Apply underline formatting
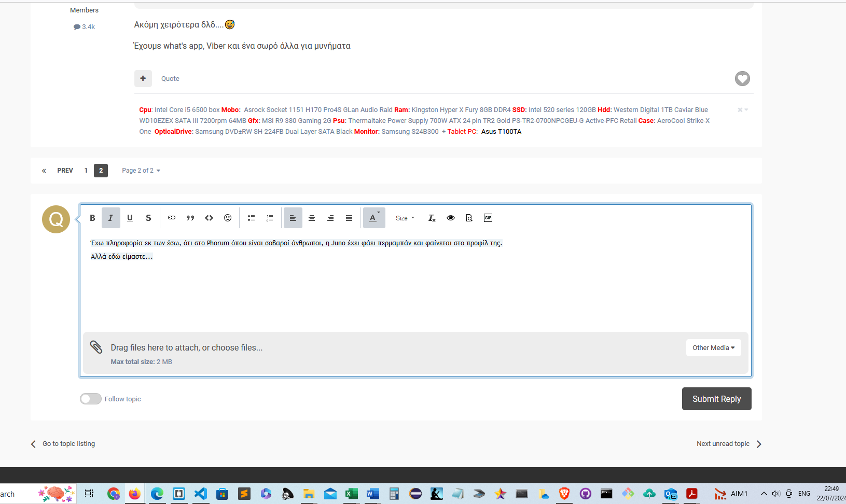Viewport: 846px width, 504px height. click(130, 218)
